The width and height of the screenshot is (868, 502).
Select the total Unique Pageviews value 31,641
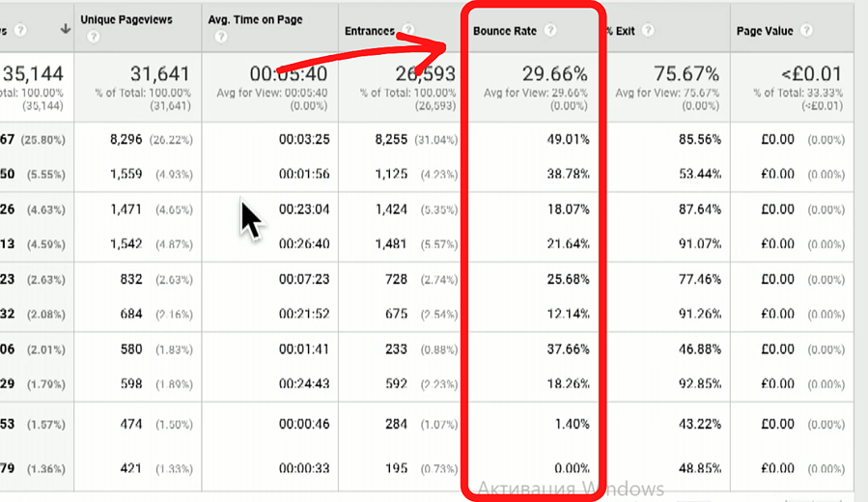tap(160, 73)
